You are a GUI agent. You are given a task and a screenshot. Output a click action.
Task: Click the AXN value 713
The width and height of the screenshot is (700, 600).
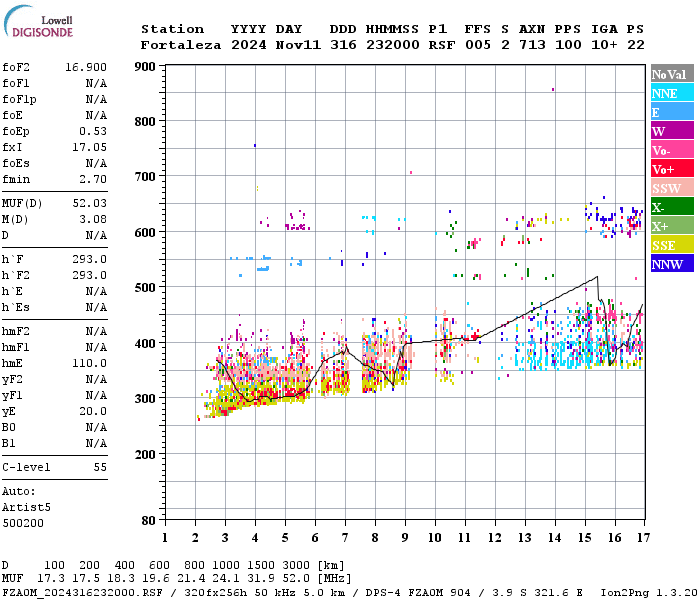click(x=532, y=45)
